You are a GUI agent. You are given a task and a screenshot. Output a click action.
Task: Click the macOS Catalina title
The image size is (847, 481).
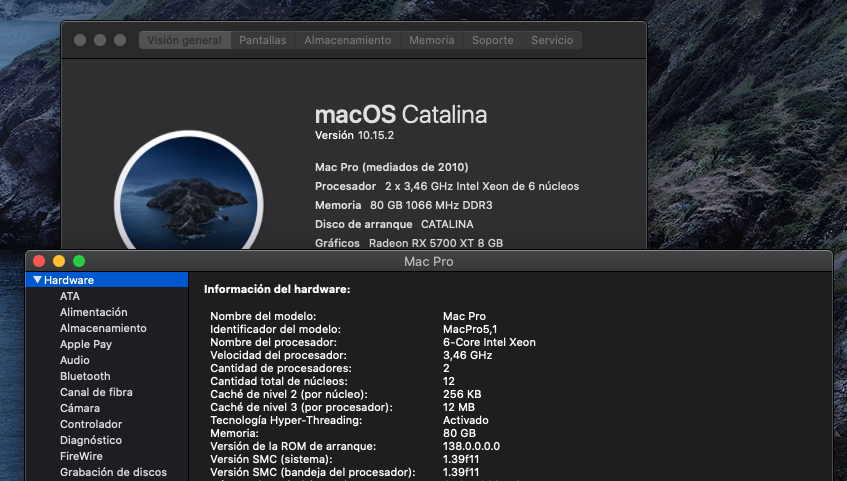(401, 115)
